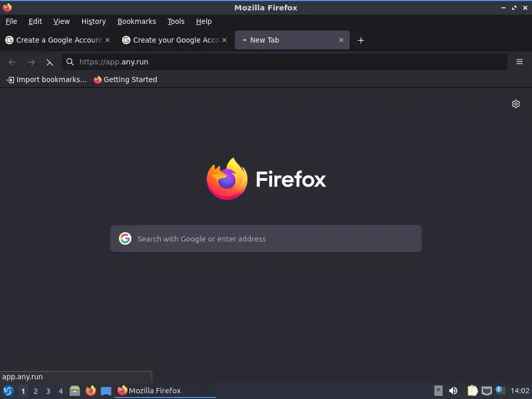Click the taskbar clock showing 14:02
The height and width of the screenshot is (399, 532).
tap(520, 391)
